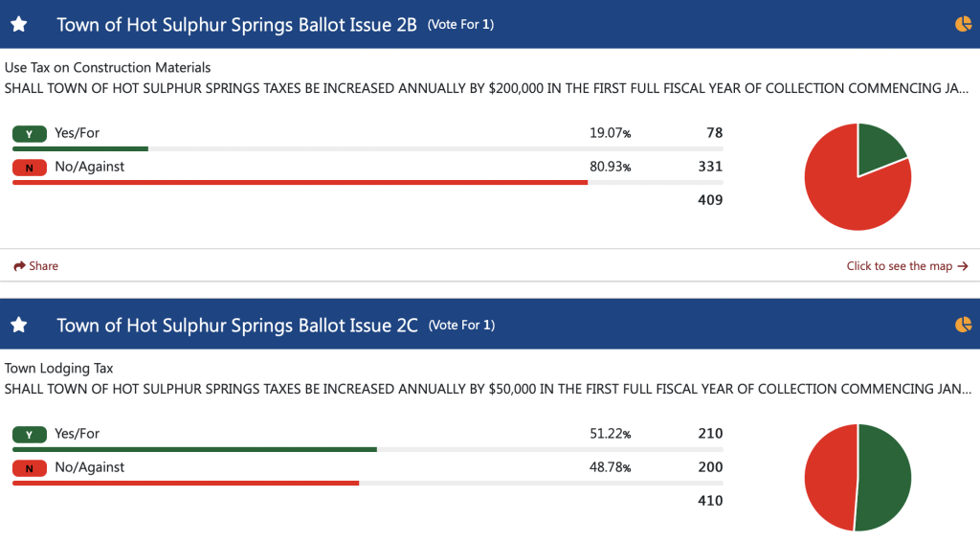Click the No/Against red bar in Issue 2C
Viewport: 980px width, 542px height.
(x=186, y=483)
